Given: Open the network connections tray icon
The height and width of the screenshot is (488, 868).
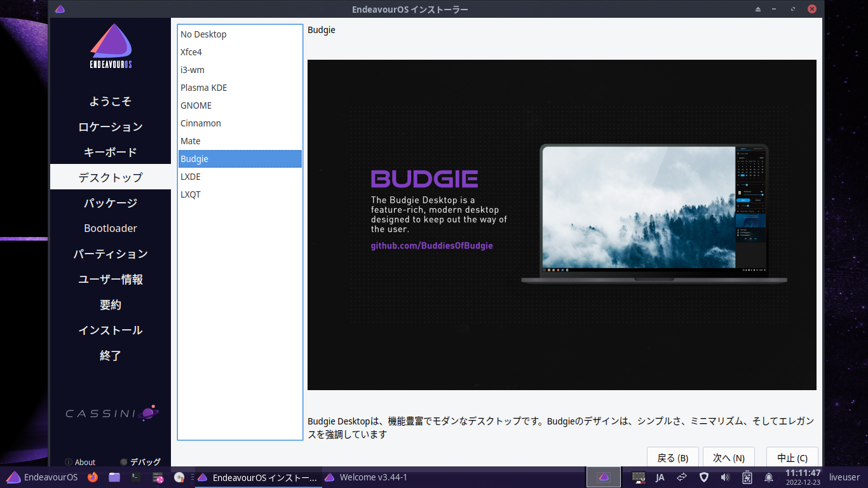Looking at the screenshot, I should 682,477.
